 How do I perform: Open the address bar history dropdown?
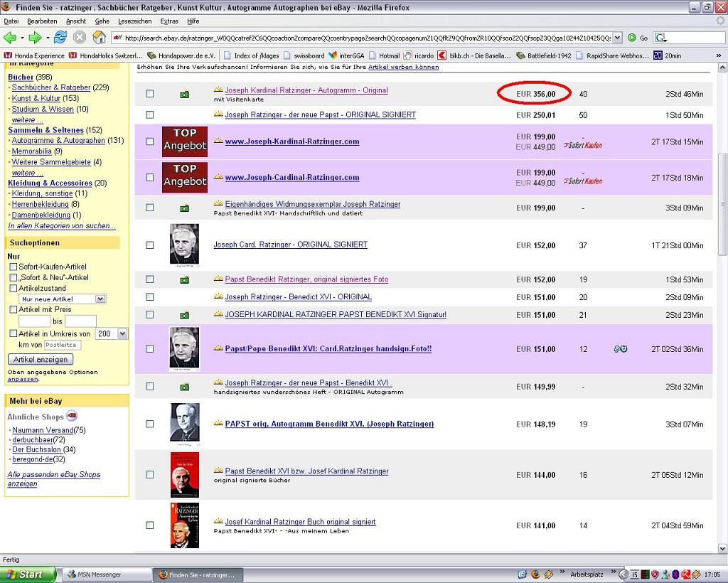616,38
